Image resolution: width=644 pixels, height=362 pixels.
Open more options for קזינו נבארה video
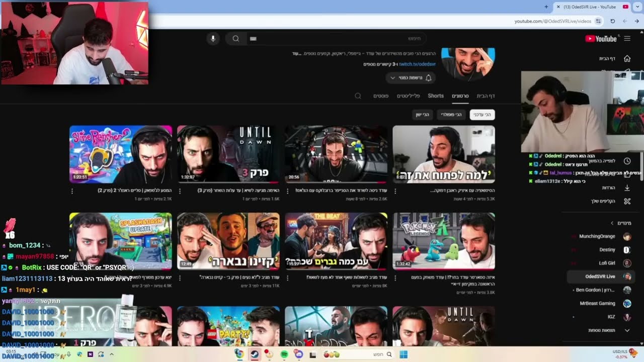(x=180, y=278)
